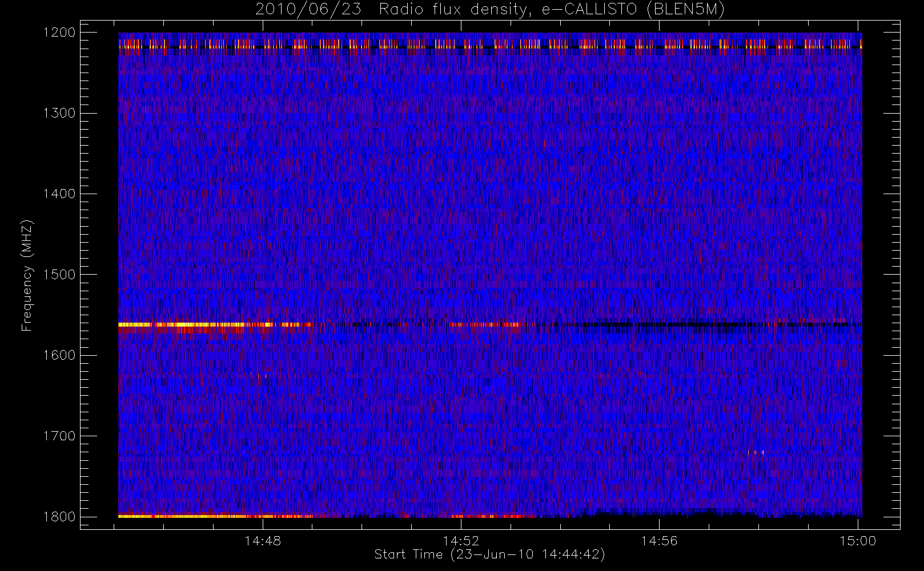Click the plot title "Radio flux density, e-CALLISTO (BLEN5M)"

[552, 10]
